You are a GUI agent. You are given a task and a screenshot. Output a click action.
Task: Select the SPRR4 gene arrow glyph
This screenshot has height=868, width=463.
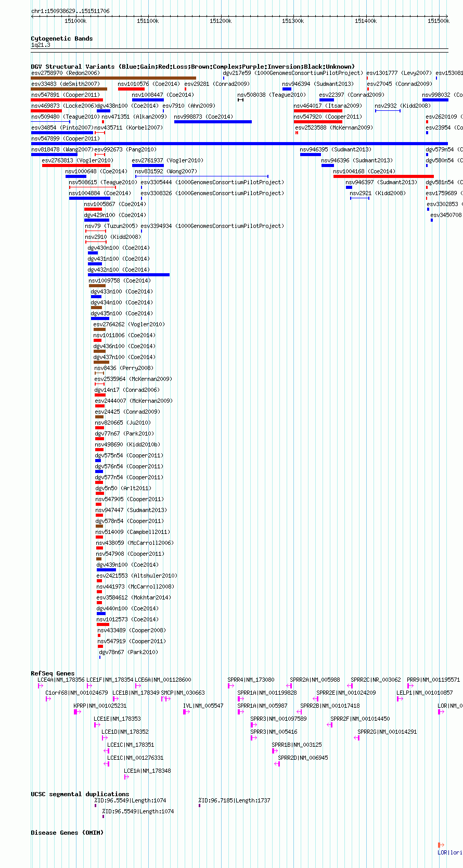pos(230,686)
